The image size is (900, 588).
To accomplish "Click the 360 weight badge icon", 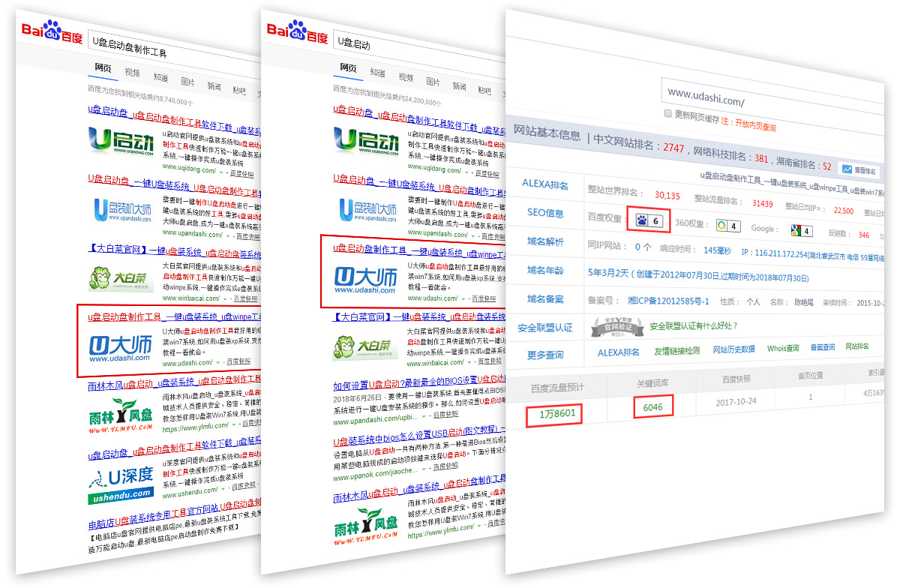I will pyautogui.click(x=721, y=226).
